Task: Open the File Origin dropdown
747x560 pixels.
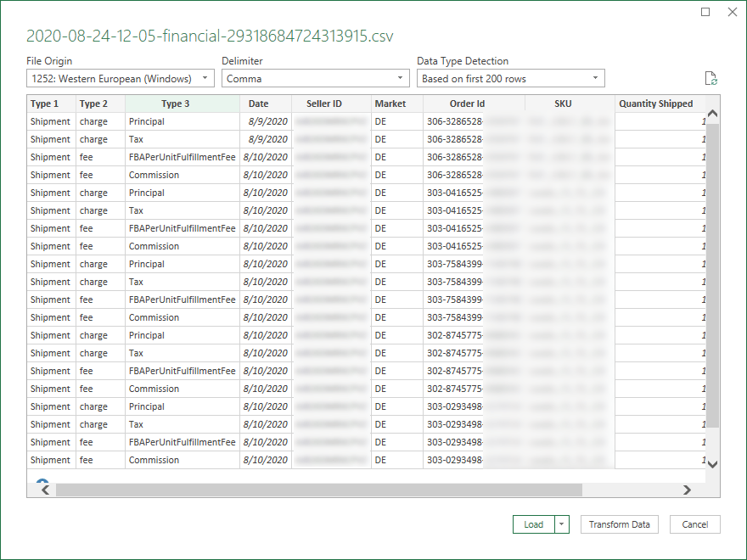Action: [x=205, y=77]
